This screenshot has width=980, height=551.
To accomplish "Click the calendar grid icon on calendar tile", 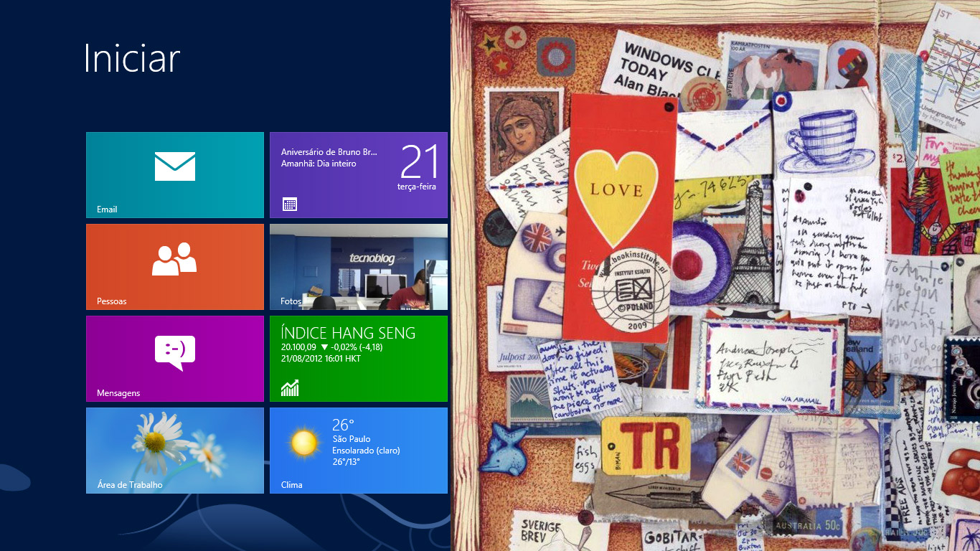I will pos(289,204).
